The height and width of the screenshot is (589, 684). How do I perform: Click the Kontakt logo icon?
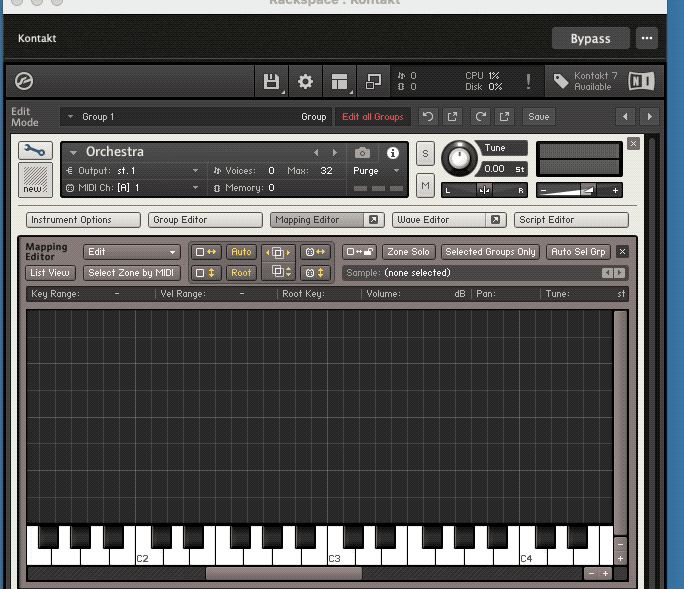[24, 81]
